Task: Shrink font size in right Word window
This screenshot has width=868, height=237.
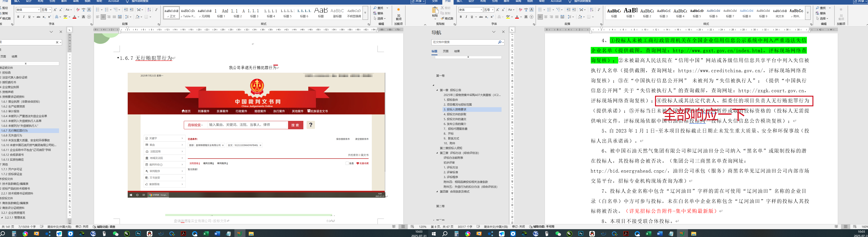Action: click(x=503, y=10)
